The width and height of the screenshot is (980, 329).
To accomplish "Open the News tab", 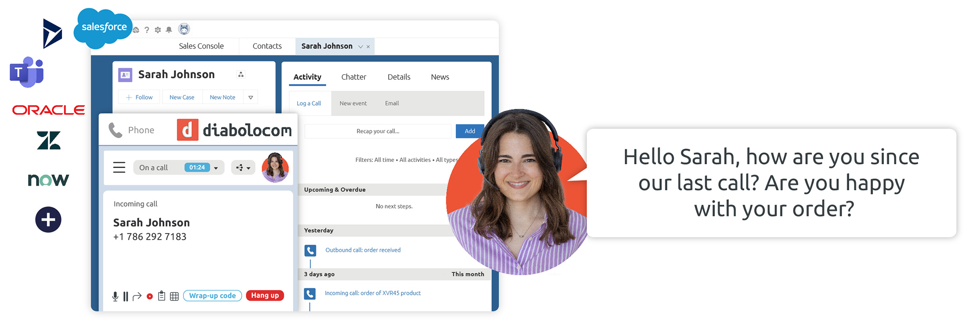I will click(440, 77).
